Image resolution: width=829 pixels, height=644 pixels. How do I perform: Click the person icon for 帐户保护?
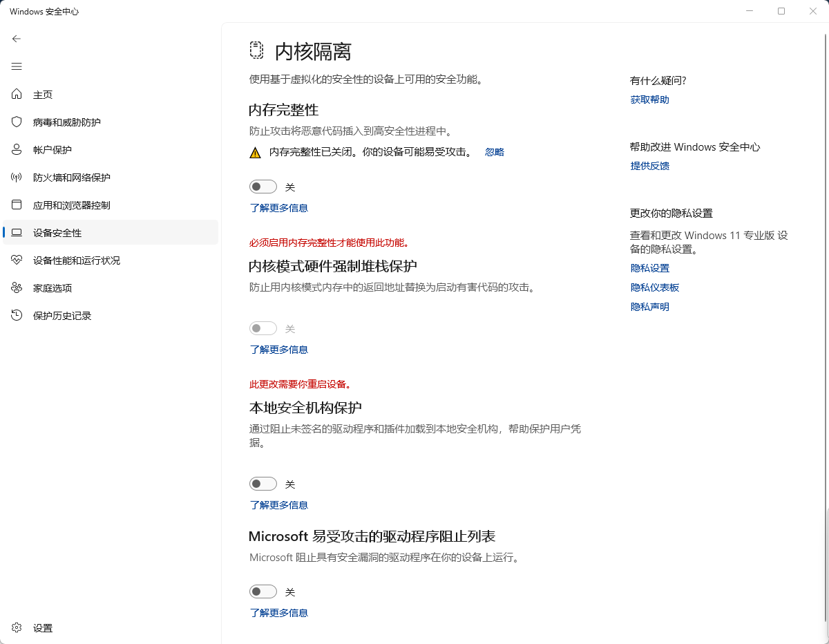[x=17, y=150]
